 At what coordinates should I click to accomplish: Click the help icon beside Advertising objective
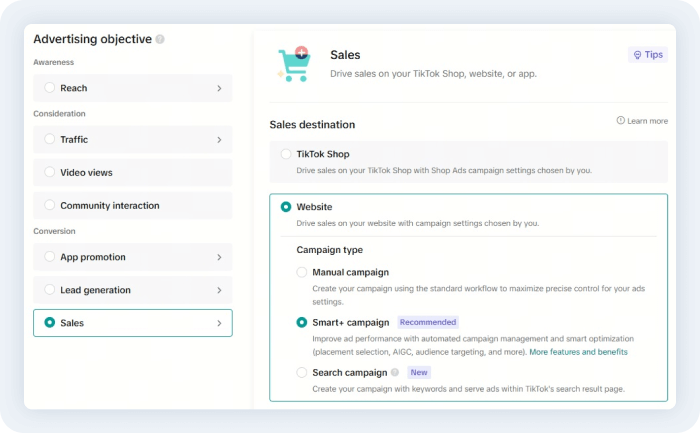click(160, 40)
